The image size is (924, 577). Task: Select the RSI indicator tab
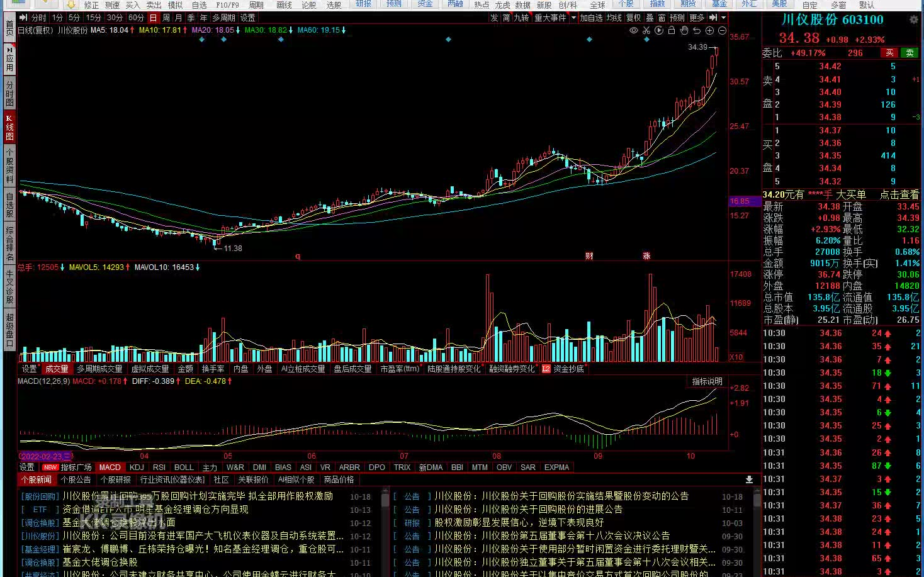pyautogui.click(x=159, y=467)
